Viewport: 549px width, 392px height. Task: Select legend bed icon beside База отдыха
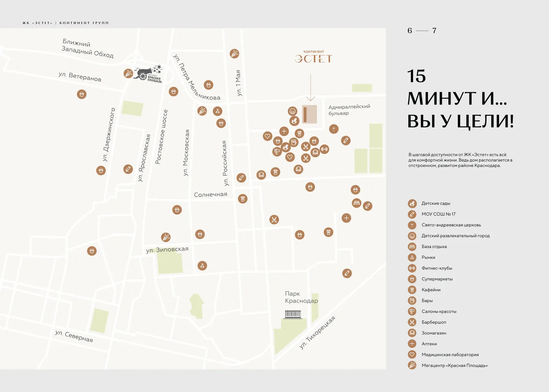[x=412, y=247]
